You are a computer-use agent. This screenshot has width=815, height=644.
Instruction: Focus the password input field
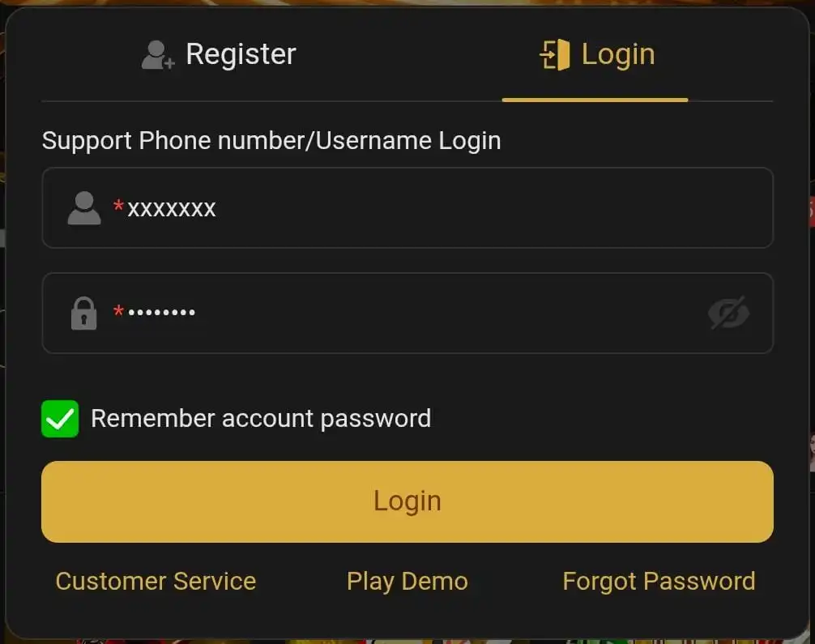coord(407,313)
